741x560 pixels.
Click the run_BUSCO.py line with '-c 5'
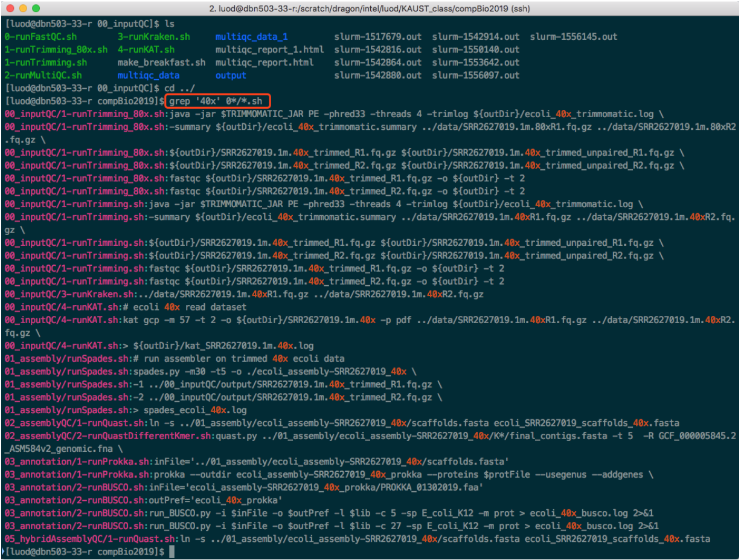pyautogui.click(x=329, y=513)
